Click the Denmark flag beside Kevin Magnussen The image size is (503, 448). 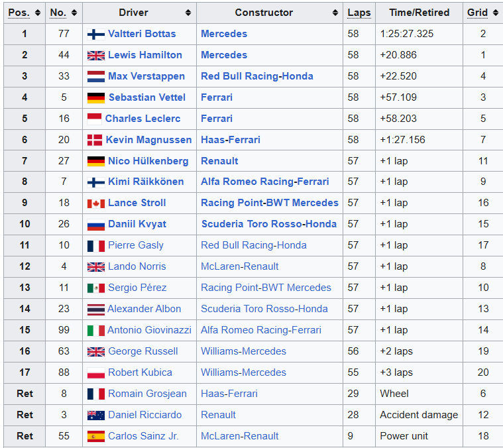95,140
